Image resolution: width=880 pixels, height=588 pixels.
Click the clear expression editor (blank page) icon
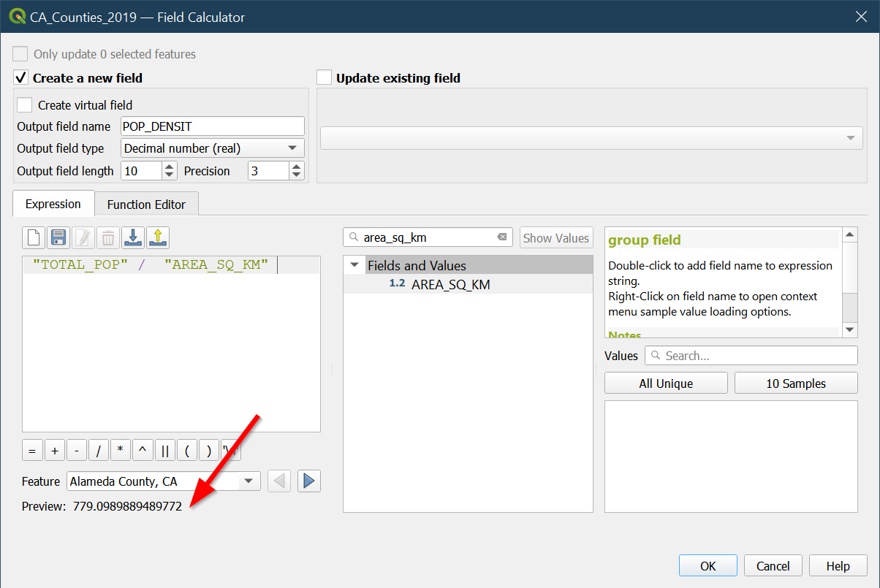coord(34,237)
